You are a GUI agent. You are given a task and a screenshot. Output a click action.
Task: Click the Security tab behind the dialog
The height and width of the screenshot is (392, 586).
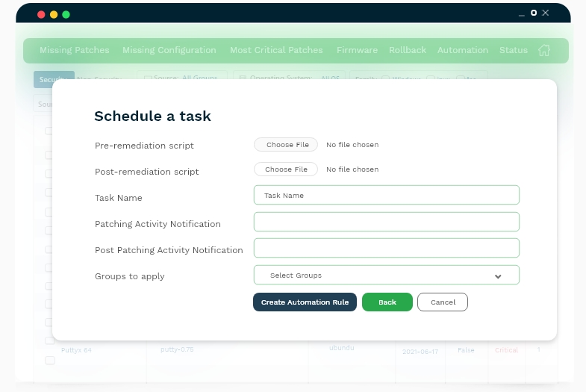(x=54, y=79)
